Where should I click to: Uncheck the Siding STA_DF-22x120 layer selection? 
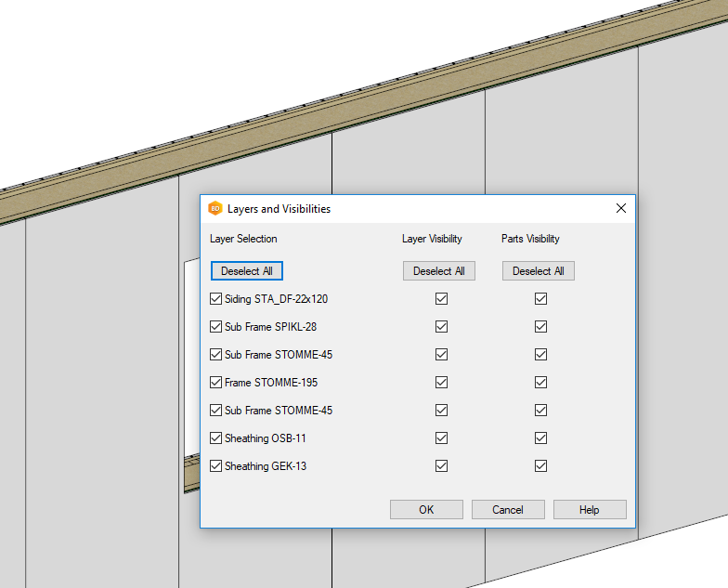[x=216, y=299]
